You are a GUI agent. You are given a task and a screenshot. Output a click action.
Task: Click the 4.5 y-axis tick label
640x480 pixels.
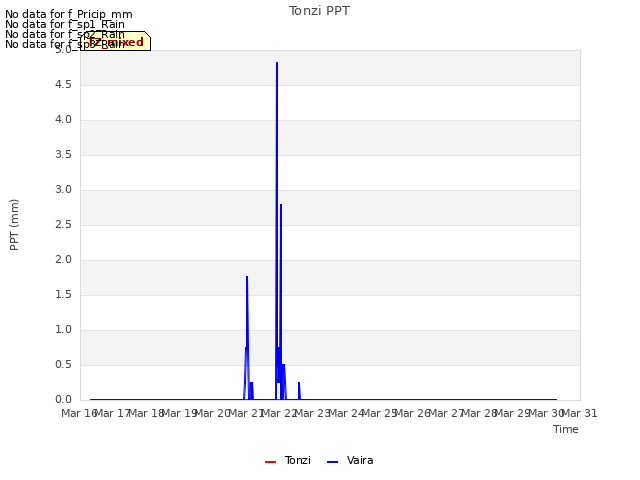(x=64, y=84)
